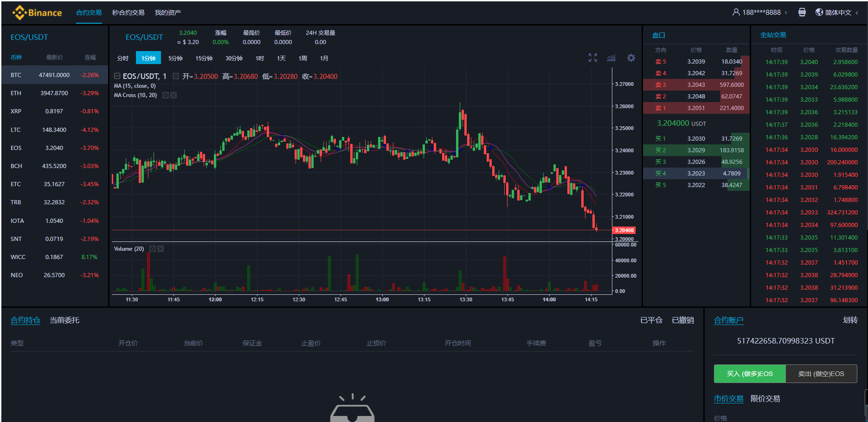Remove the Volume indicator

pyautogui.click(x=161, y=249)
